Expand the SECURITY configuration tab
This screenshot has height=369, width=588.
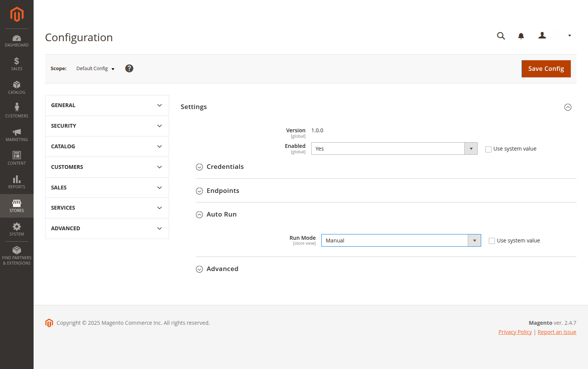107,126
